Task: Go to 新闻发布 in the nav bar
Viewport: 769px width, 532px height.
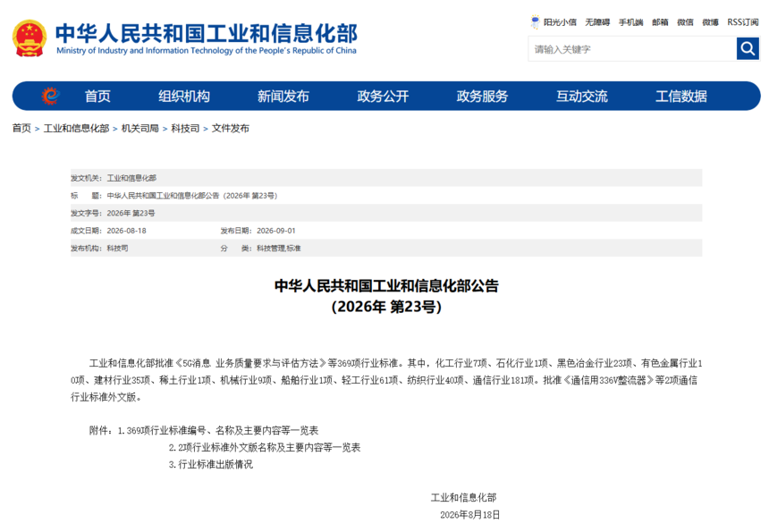Action: coord(283,96)
